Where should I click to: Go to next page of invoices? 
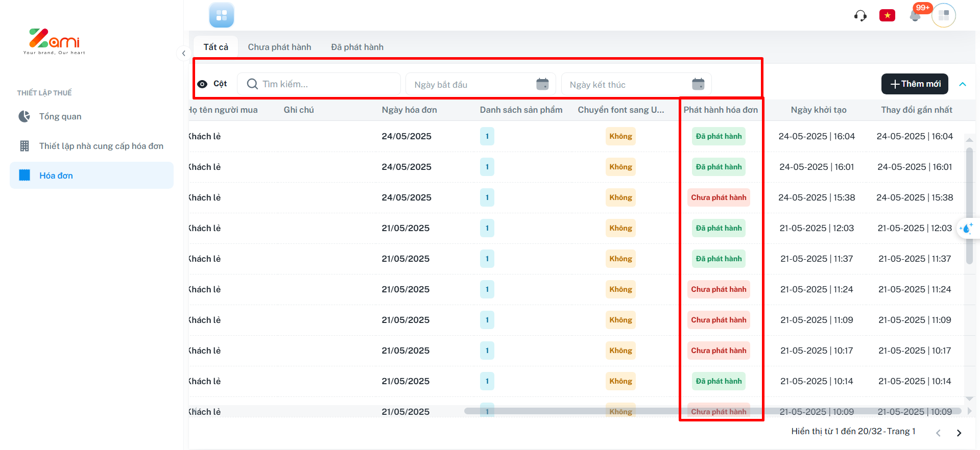tap(959, 433)
